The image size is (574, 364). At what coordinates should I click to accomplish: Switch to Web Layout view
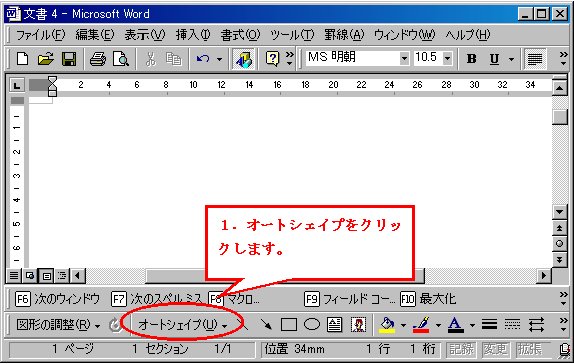[x=30, y=275]
